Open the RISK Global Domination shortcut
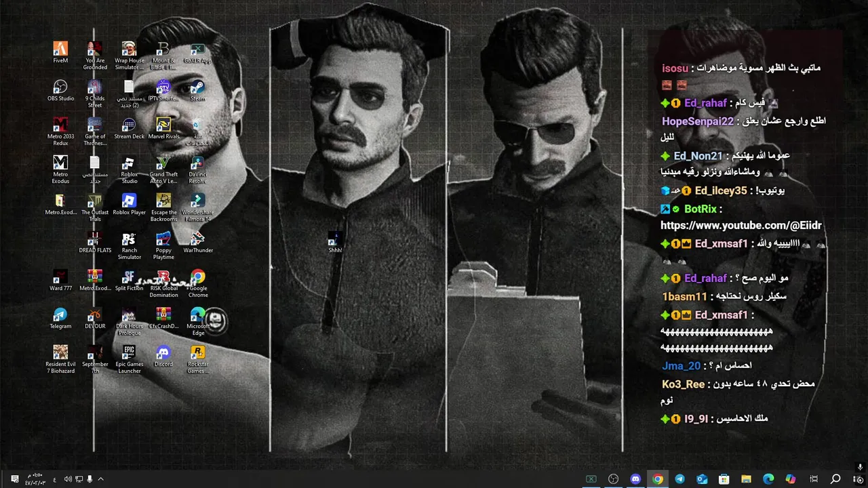868x488 pixels. pos(163,284)
